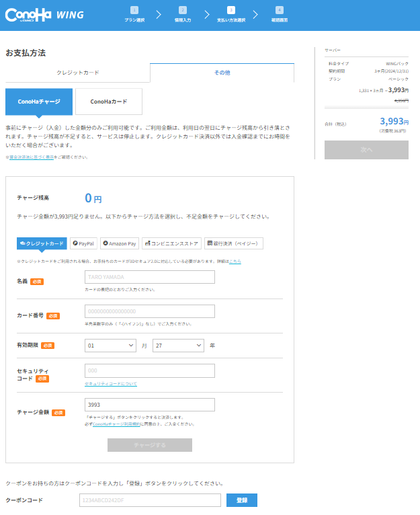This screenshot has height=515, width=420.
Task: Focus the security code input field
Action: click(150, 370)
